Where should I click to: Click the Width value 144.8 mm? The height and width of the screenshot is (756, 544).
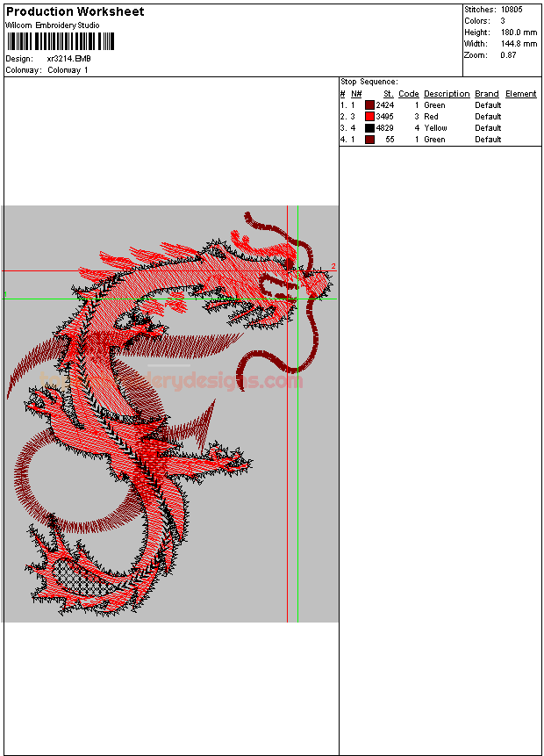coord(519,44)
